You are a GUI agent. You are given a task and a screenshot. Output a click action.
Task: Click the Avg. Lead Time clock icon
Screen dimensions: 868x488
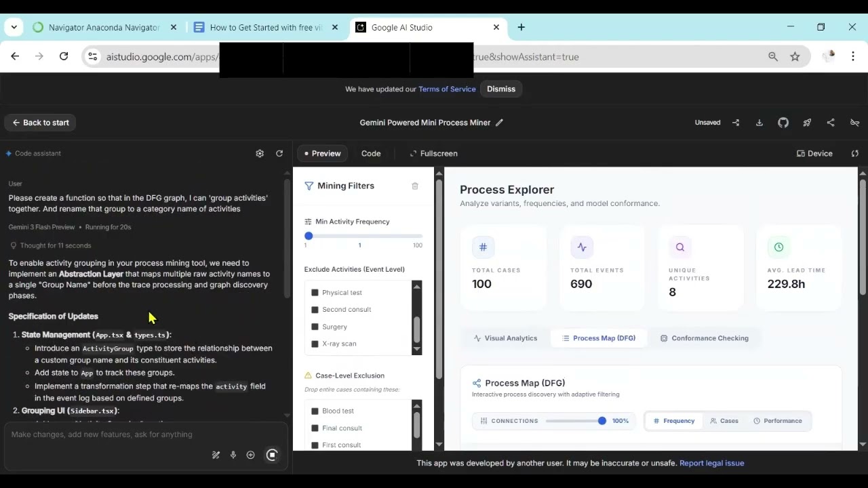pos(778,247)
